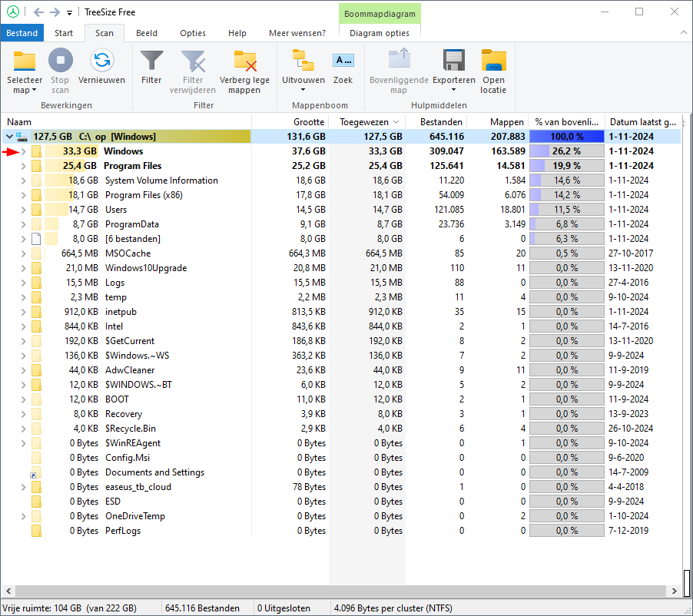
Task: Open the Filter funnel tool
Action: coord(151,61)
